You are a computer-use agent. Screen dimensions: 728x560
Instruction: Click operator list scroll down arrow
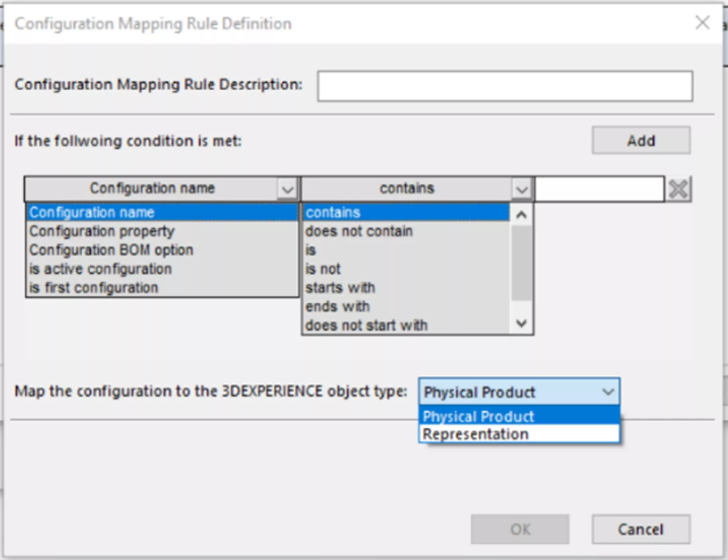pyautogui.click(x=521, y=323)
